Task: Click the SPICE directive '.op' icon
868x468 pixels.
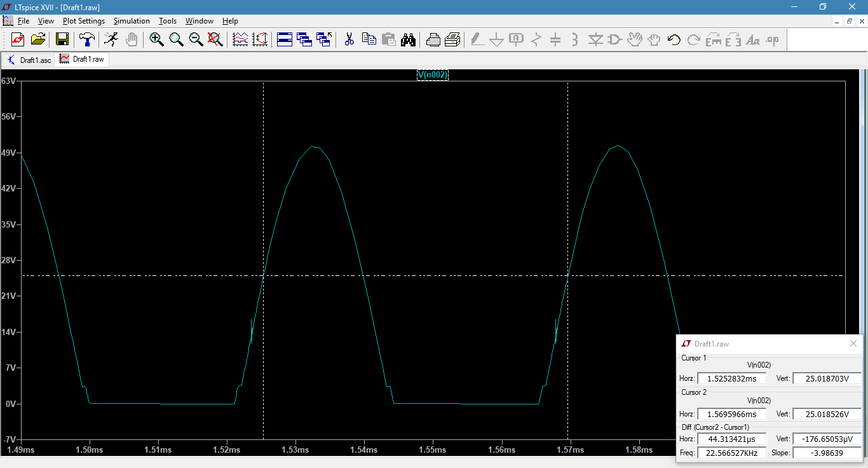Action: click(772, 39)
